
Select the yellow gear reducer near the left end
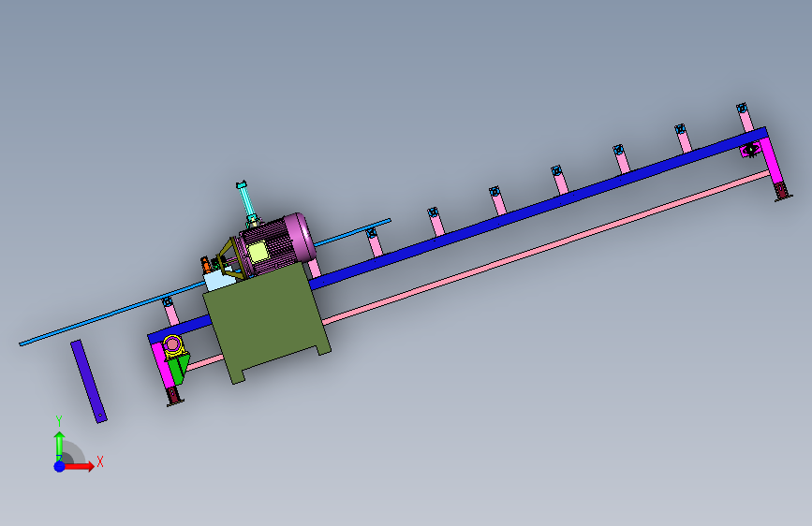click(x=173, y=346)
